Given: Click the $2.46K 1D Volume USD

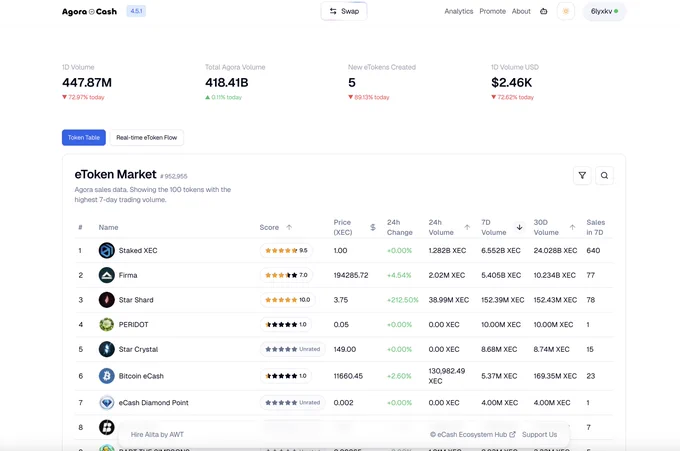Looking at the screenshot, I should [x=511, y=82].
